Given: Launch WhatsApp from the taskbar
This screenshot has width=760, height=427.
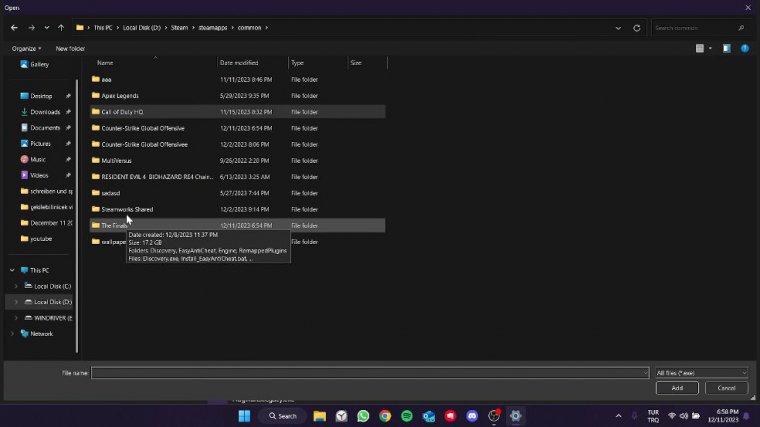Looking at the screenshot, I should (363, 415).
